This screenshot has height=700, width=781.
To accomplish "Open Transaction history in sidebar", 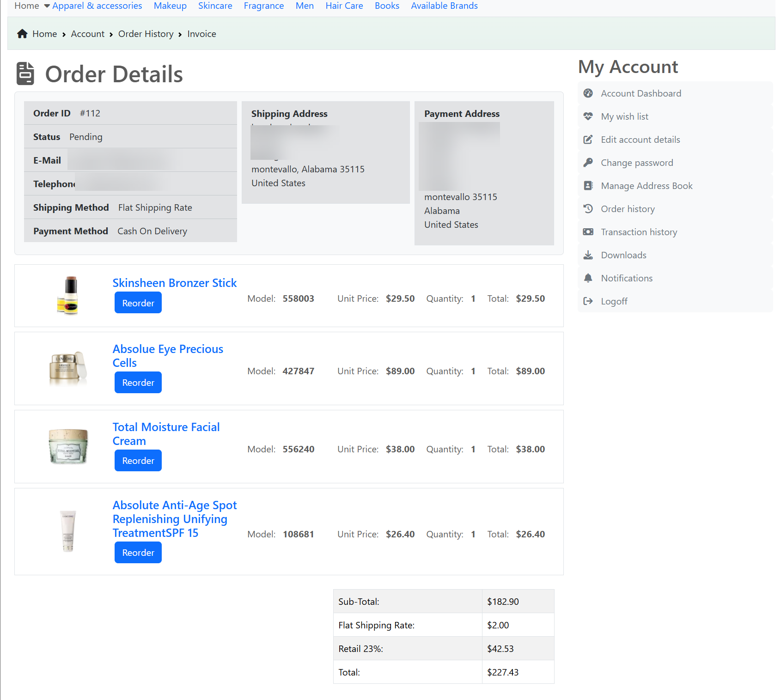I will point(639,232).
